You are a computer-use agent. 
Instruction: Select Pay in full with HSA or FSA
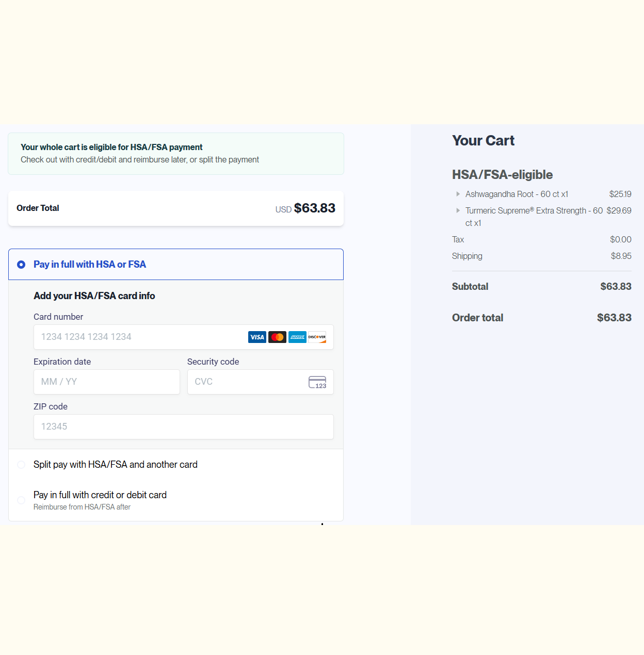point(21,265)
